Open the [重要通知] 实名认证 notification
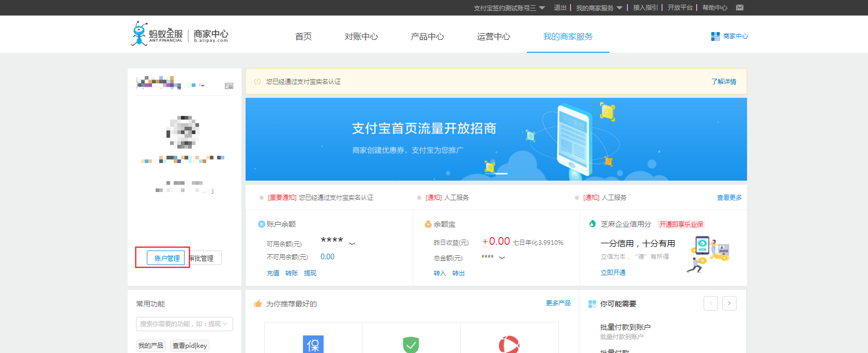The image size is (868, 353). tap(321, 198)
